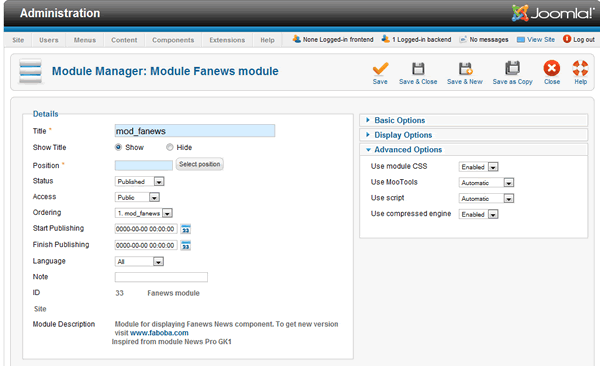Click the Select position button
The width and height of the screenshot is (600, 366).
click(x=200, y=164)
